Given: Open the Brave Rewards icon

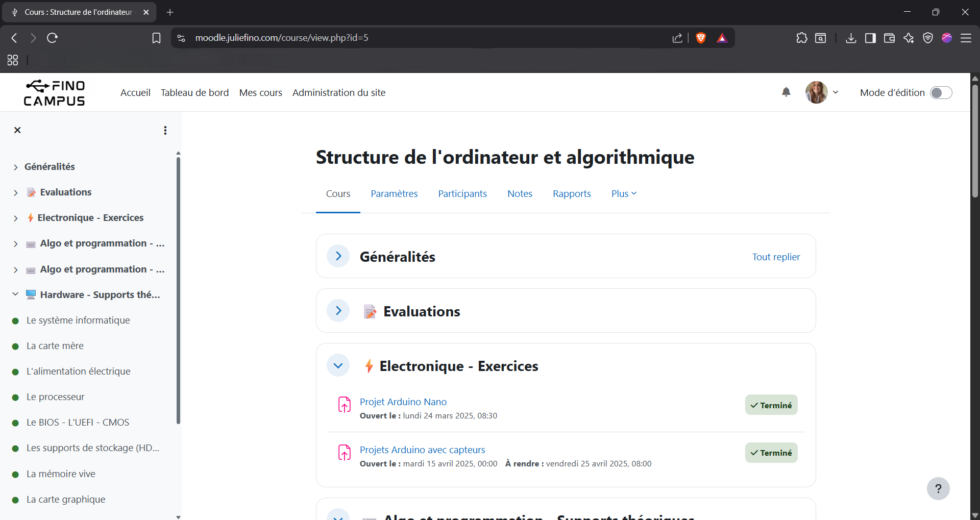Looking at the screenshot, I should pyautogui.click(x=723, y=38).
